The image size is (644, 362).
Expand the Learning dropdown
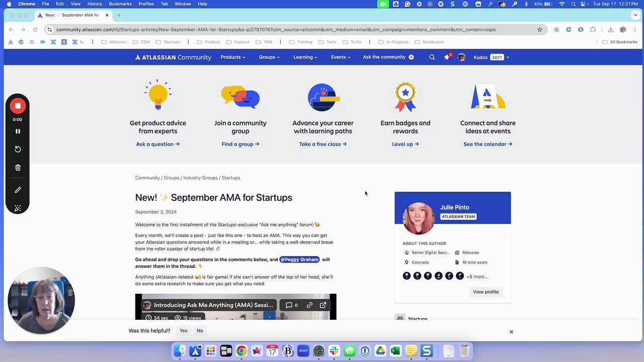305,57
